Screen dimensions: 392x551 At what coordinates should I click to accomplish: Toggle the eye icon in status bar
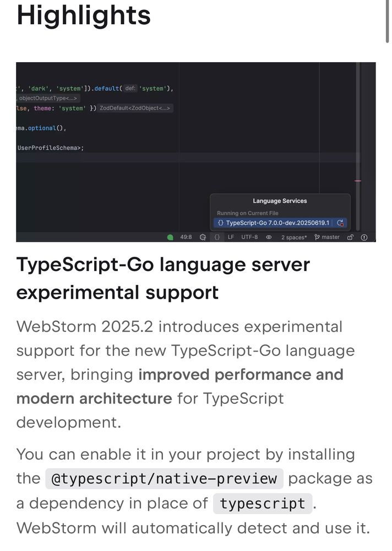point(269,237)
